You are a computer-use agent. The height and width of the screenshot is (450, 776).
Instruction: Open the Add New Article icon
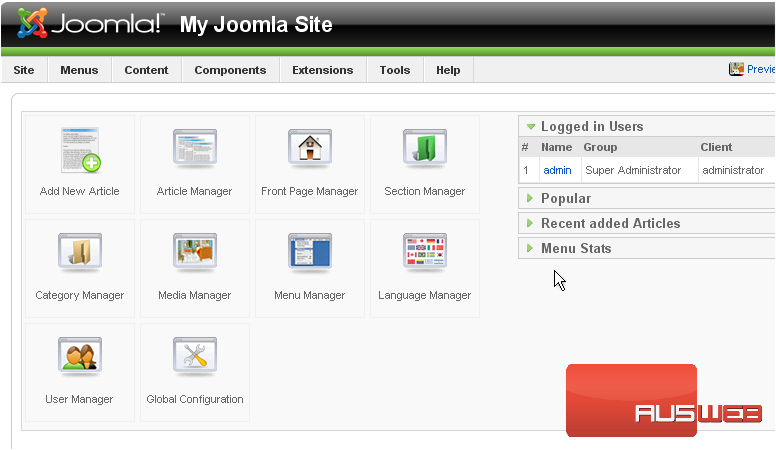[x=80, y=150]
